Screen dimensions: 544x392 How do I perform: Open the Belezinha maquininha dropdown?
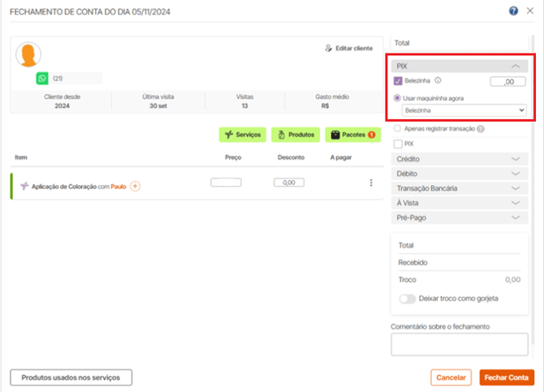point(464,110)
